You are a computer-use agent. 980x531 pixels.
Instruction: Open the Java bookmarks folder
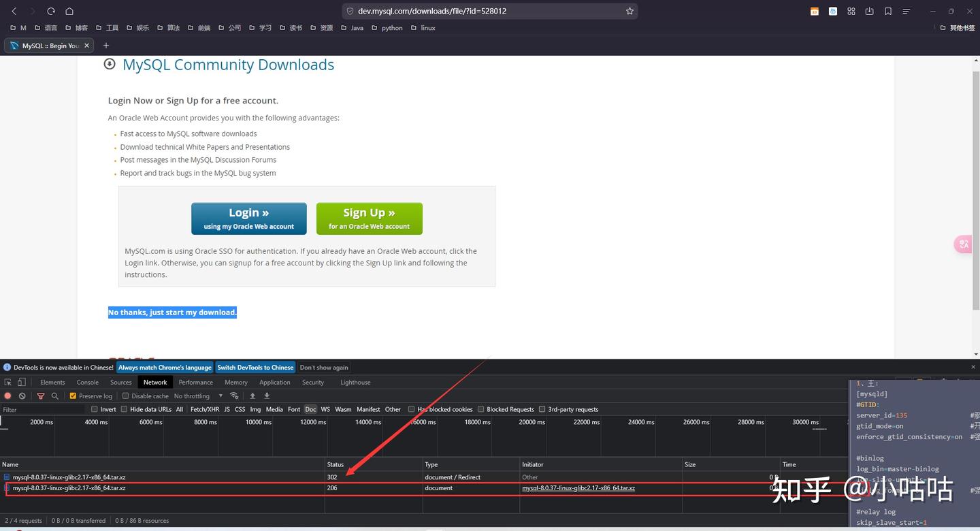pos(352,28)
